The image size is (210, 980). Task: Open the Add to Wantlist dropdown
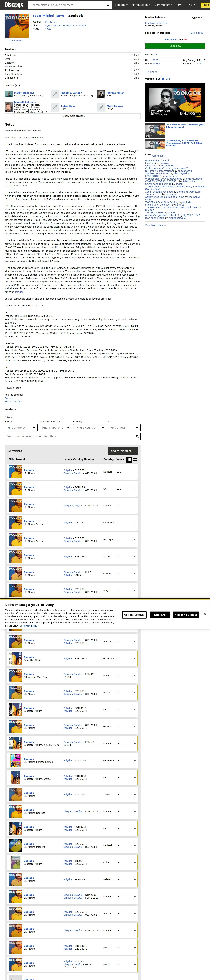click(123, 451)
